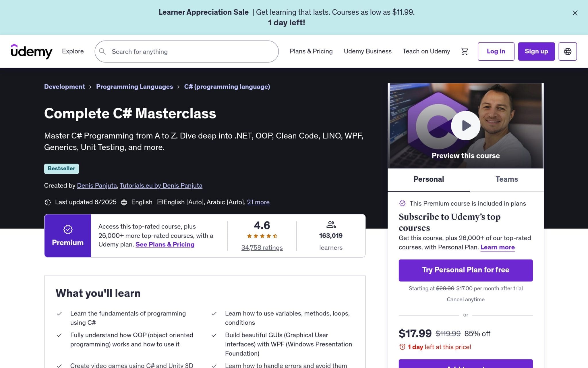Expand 21 more caption languages
The width and height of the screenshot is (588, 368).
[x=258, y=202]
